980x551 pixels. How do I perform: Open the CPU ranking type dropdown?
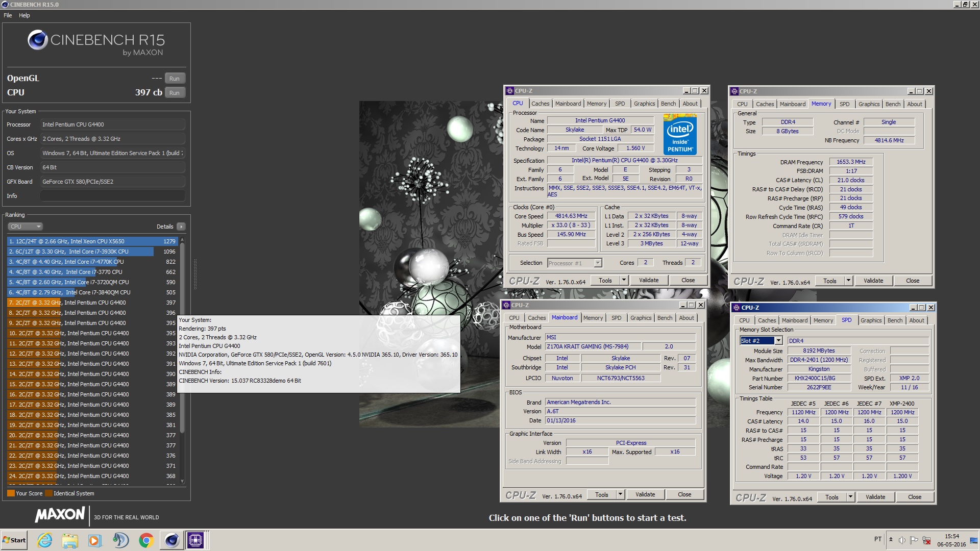[x=25, y=227]
